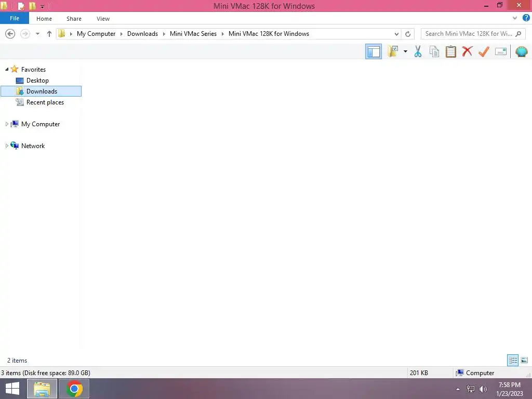The image size is (532, 399).
Task: Select My Computer in navigation pane
Action: click(41, 124)
